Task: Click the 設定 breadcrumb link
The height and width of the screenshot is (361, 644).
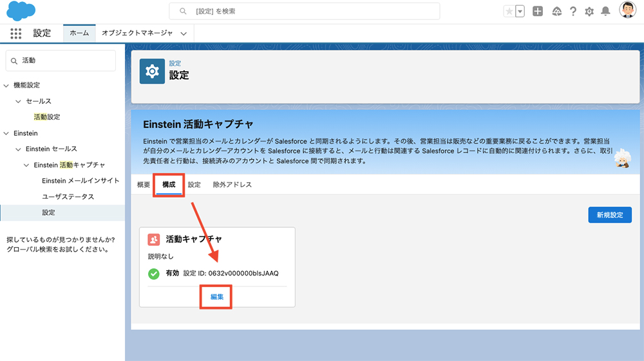Action: [175, 63]
